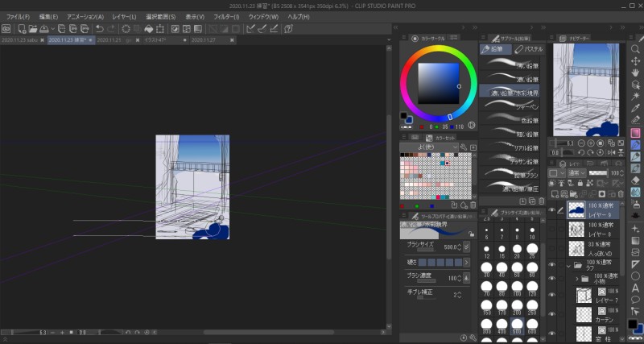644x344 pixels.
Task: Open the レイヤー(L) menu
Action: point(124,17)
